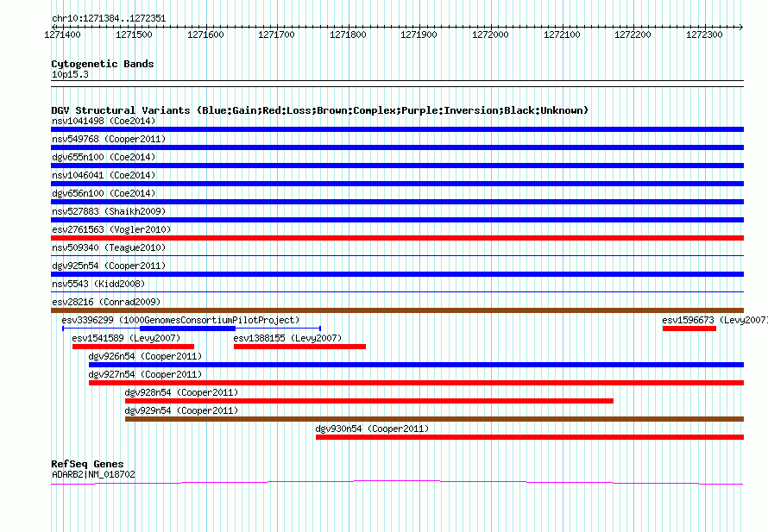Click the blue nsv527883 gain bar
This screenshot has width=768, height=532.
click(397, 220)
